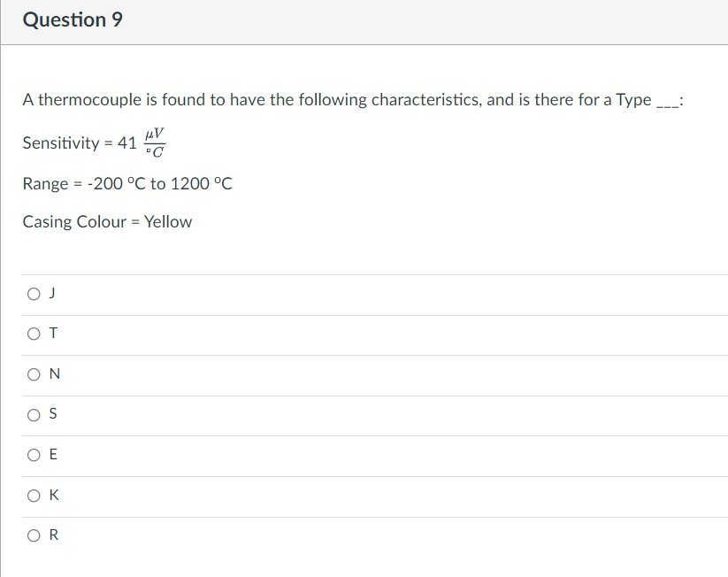Image resolution: width=728 pixels, height=577 pixels.
Task: Click the Casing Colour line
Action: [x=107, y=221]
